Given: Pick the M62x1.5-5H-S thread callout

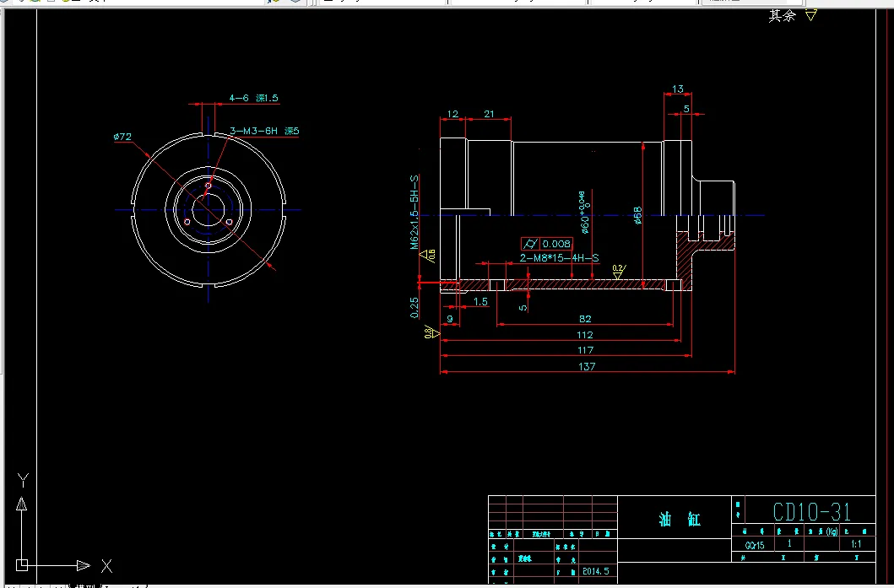Looking at the screenshot, I should pos(414,213).
